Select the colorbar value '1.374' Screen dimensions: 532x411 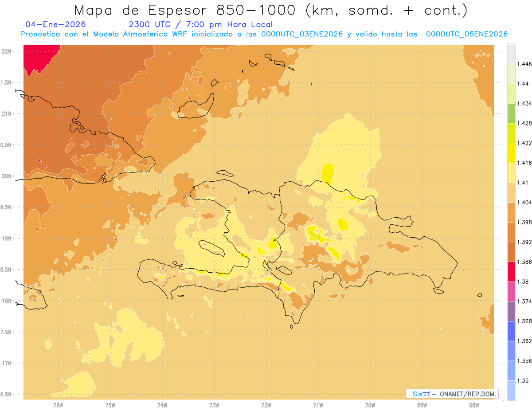(x=524, y=301)
